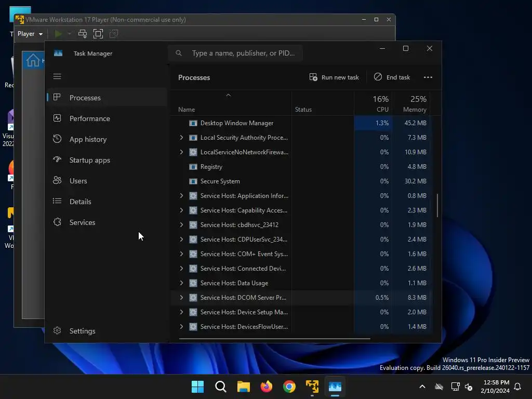532x399 pixels.
Task: Open the three-dot more options menu
Action: pyautogui.click(x=428, y=77)
